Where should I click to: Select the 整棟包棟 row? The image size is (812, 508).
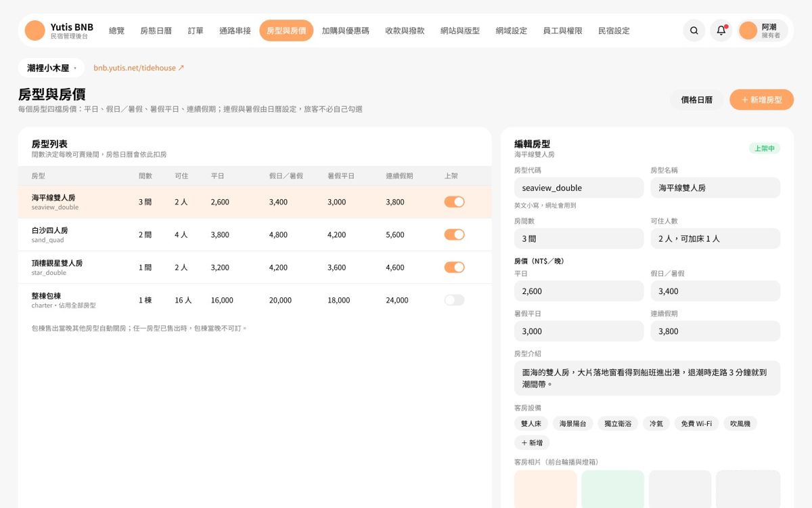[254, 300]
